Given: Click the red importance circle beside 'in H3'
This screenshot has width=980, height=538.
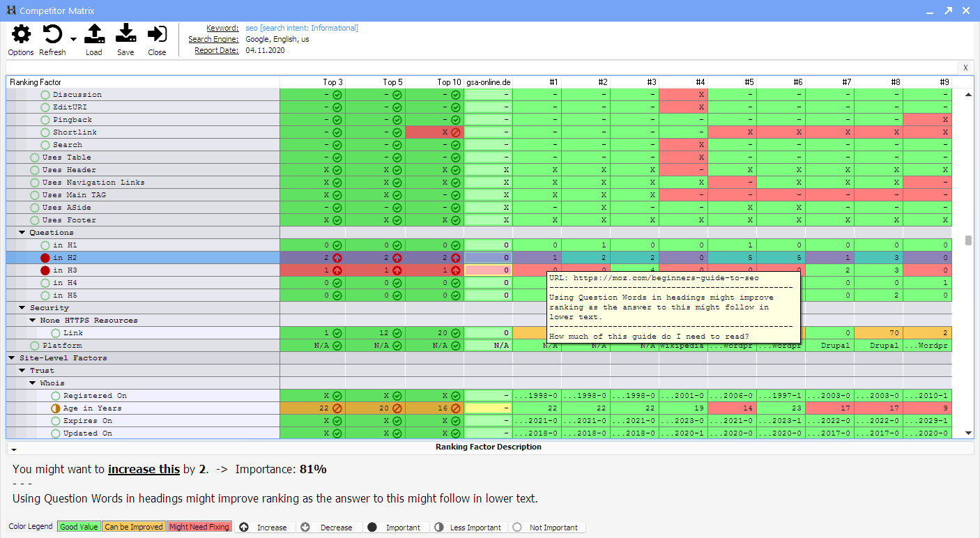Looking at the screenshot, I should point(45,270).
